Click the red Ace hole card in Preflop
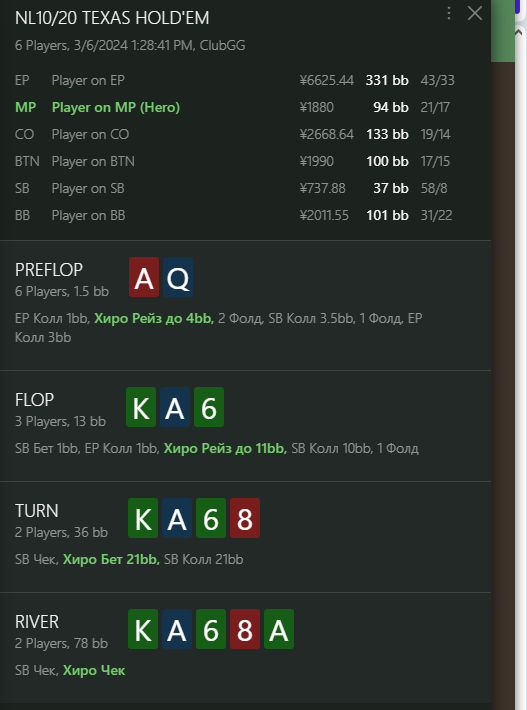Viewport: 527px width, 710px height. click(144, 277)
